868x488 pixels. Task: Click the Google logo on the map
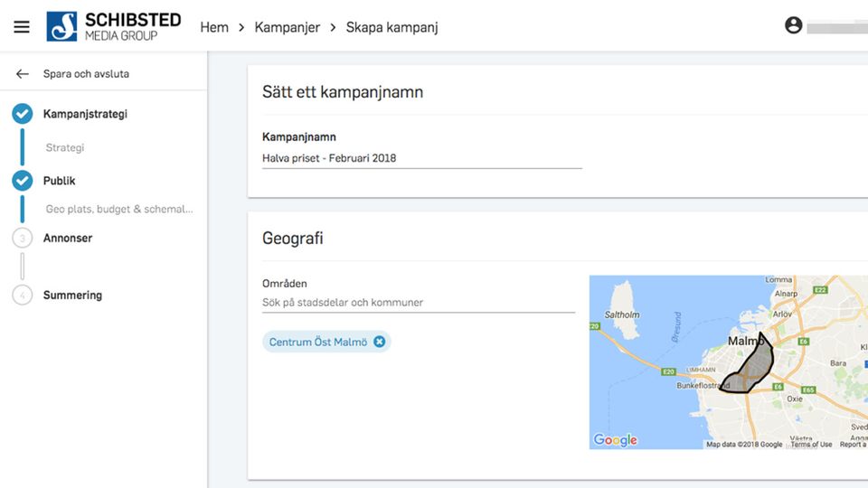pos(616,440)
